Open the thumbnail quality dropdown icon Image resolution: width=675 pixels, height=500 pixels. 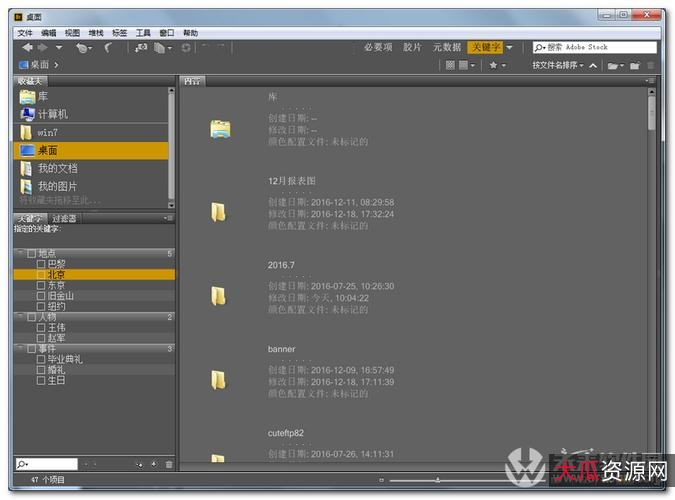(467, 65)
